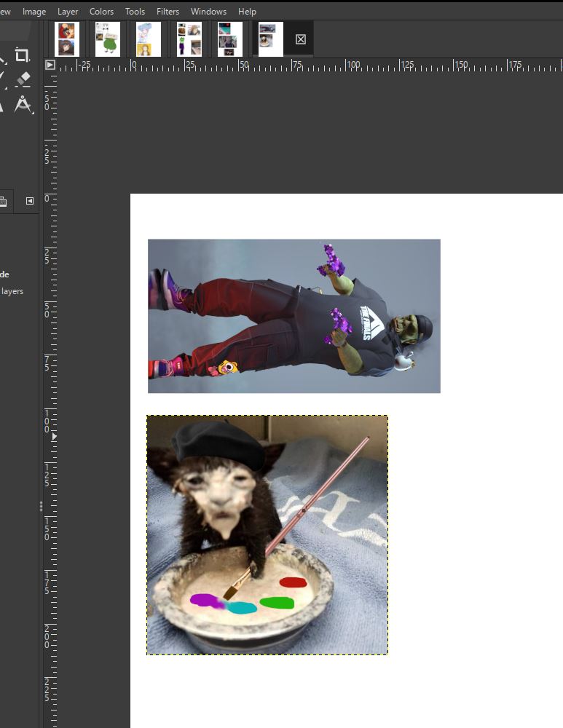Click the cat with beret painting image
563x728 pixels.
pos(267,535)
